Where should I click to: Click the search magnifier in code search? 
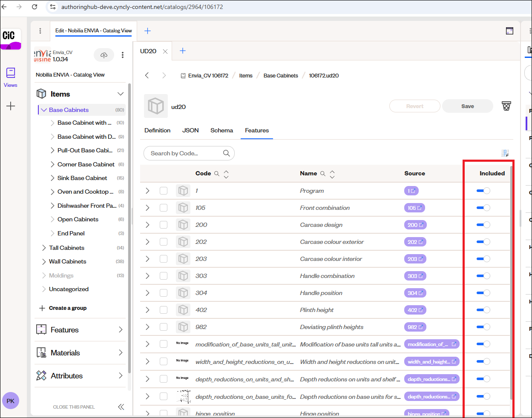coord(227,153)
